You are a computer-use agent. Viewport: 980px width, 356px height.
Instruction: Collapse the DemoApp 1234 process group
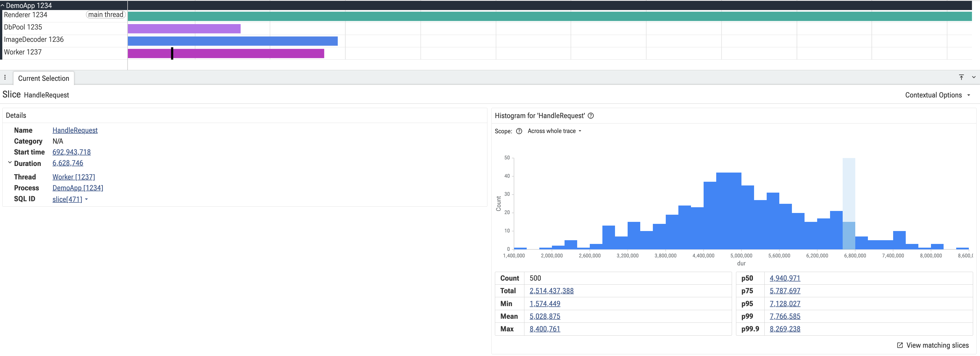tap(3, 5)
